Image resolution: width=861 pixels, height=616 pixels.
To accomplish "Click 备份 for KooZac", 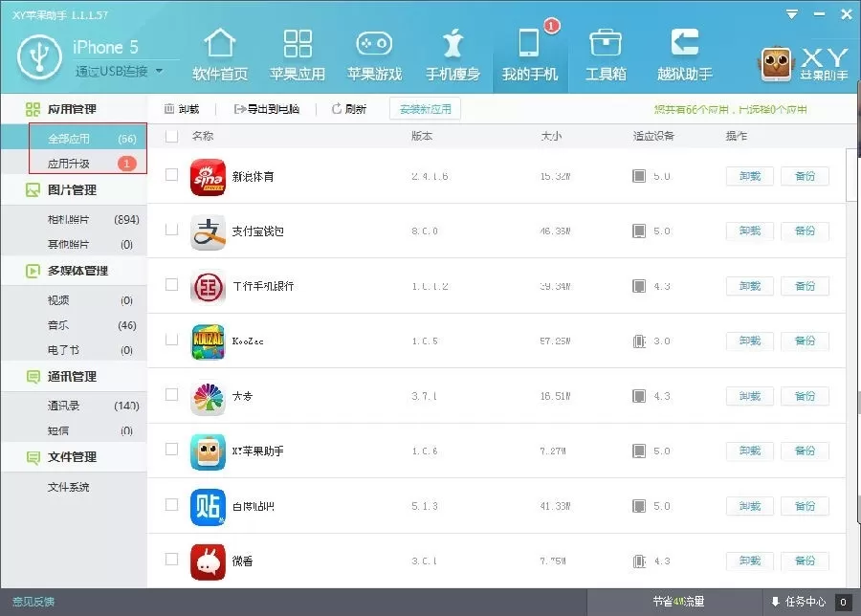I will (x=805, y=341).
